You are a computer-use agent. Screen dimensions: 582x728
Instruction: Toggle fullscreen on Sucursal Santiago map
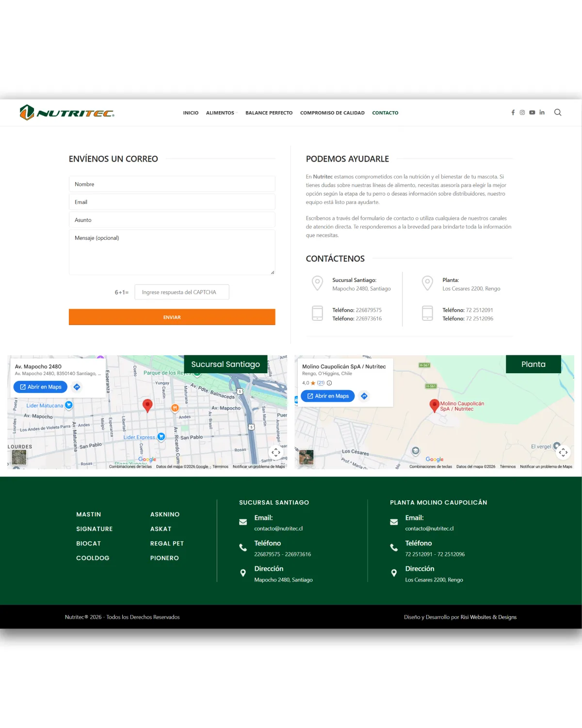[276, 452]
